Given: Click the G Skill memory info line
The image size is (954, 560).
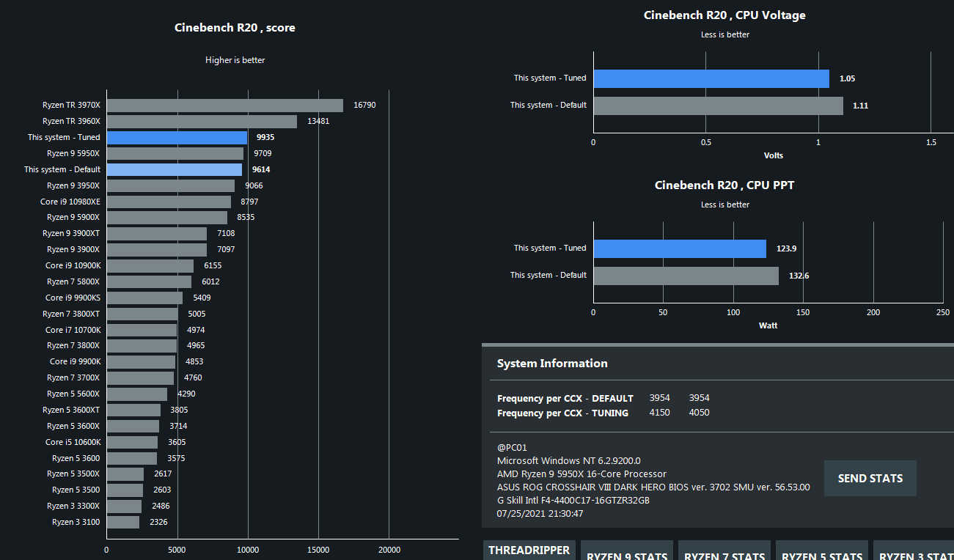Looking at the screenshot, I should pos(573,501).
